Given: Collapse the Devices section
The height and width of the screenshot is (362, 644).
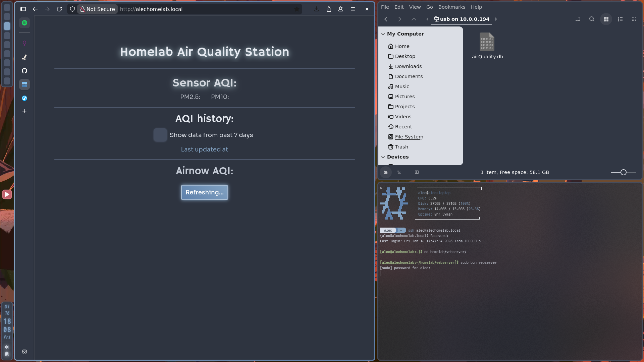Looking at the screenshot, I should (383, 157).
